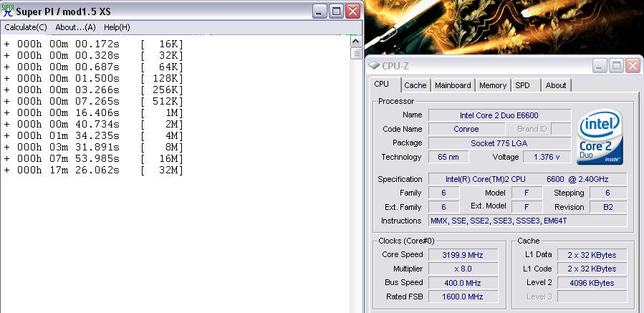Click the 'Clocks (Core#0)' group label
The width and height of the screenshot is (644, 313).
[x=406, y=241]
